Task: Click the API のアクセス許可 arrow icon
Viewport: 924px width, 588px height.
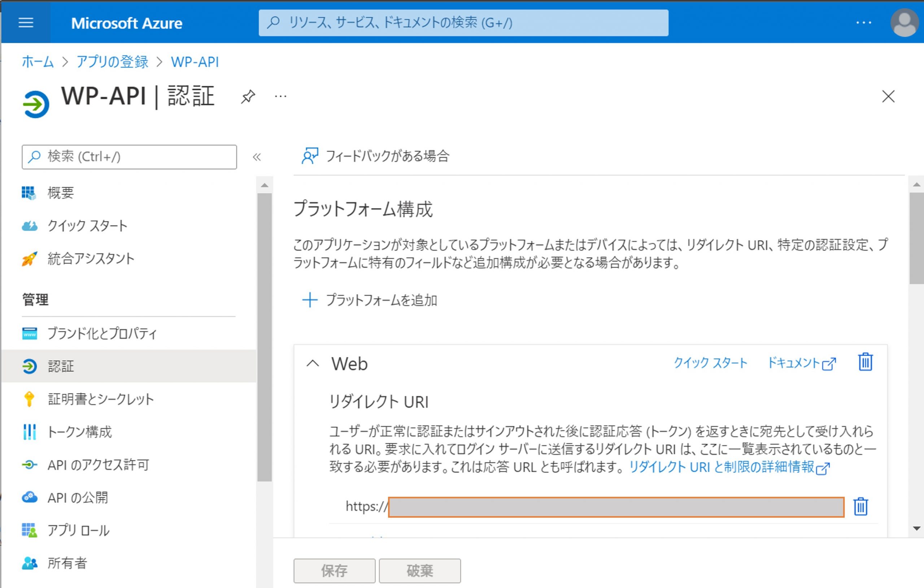Action: click(30, 465)
